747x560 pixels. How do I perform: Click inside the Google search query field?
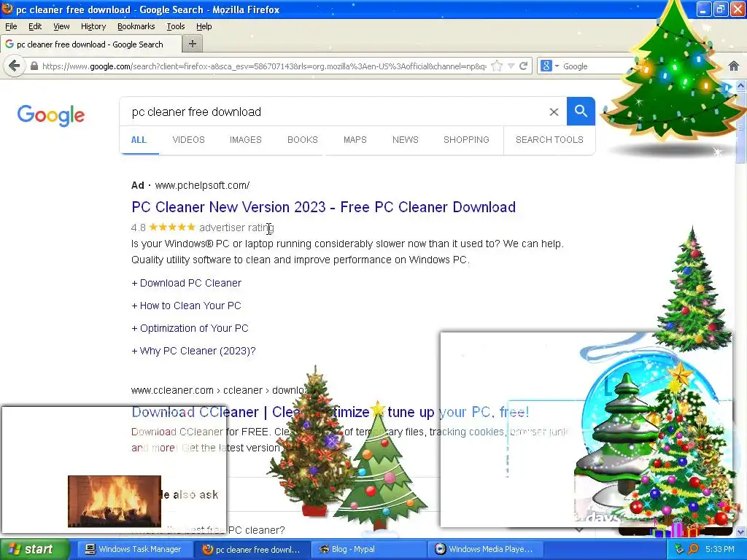(x=333, y=112)
